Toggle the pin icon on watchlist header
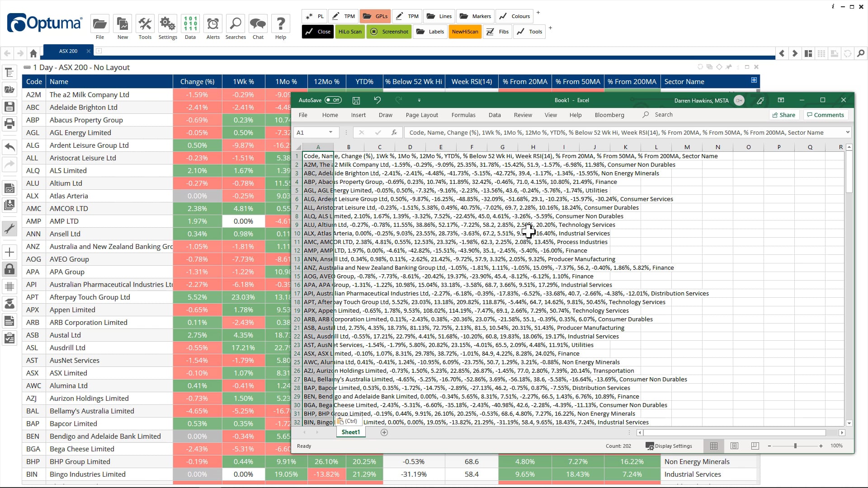 coord(729,67)
